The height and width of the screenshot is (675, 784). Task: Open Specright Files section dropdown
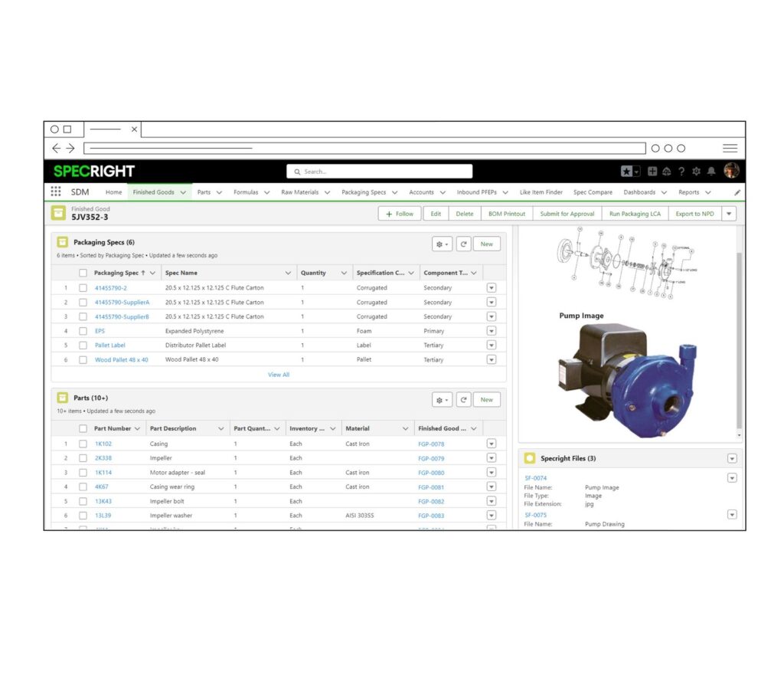(732, 458)
